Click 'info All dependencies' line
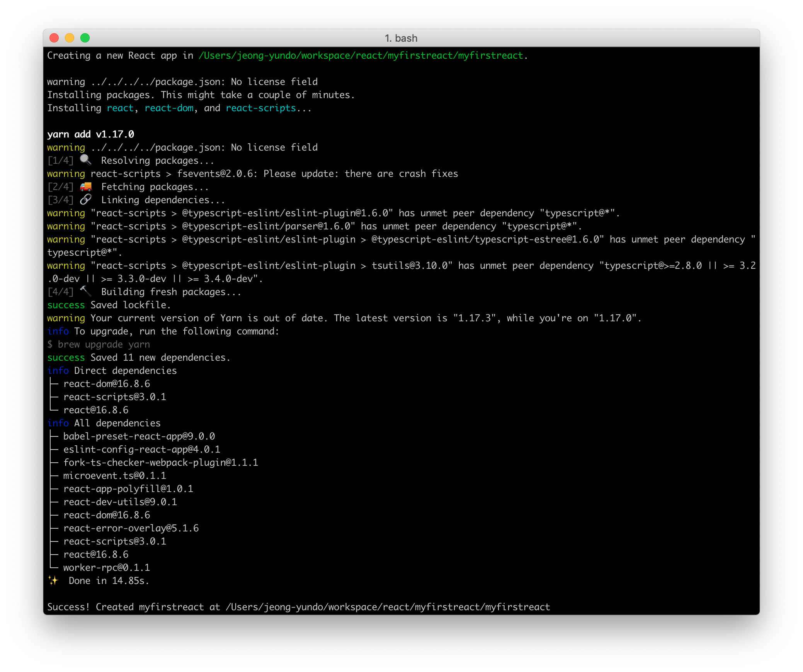The width and height of the screenshot is (803, 672). [x=104, y=423]
